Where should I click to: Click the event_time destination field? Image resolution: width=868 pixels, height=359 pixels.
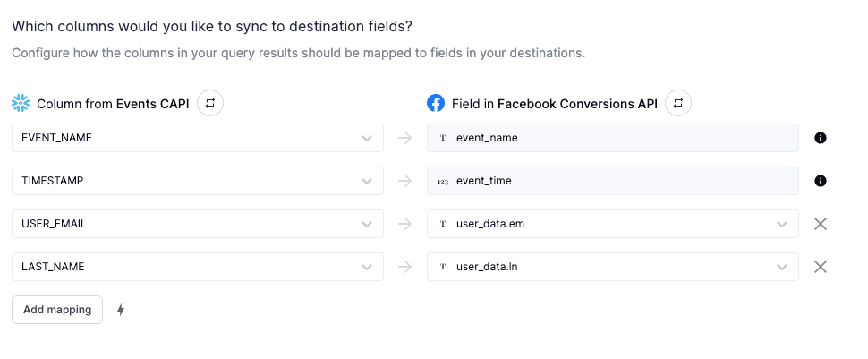(x=613, y=181)
